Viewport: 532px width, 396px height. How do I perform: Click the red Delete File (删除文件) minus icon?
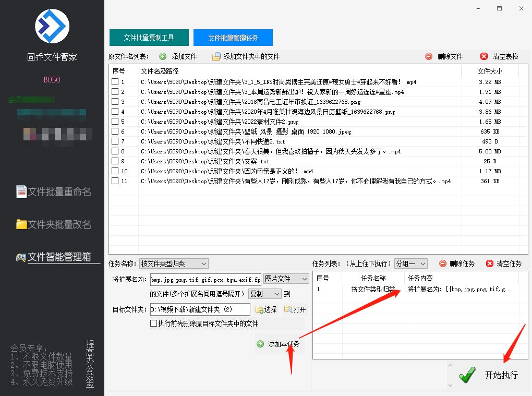coord(429,57)
